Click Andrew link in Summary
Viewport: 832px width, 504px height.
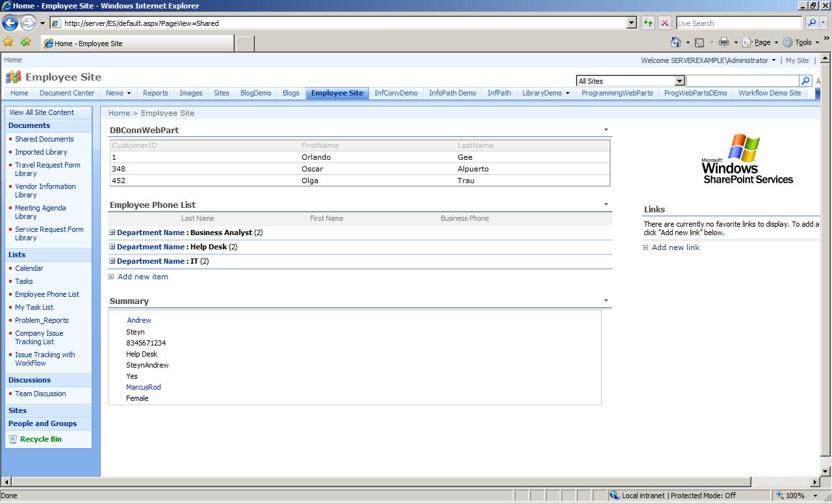(138, 320)
